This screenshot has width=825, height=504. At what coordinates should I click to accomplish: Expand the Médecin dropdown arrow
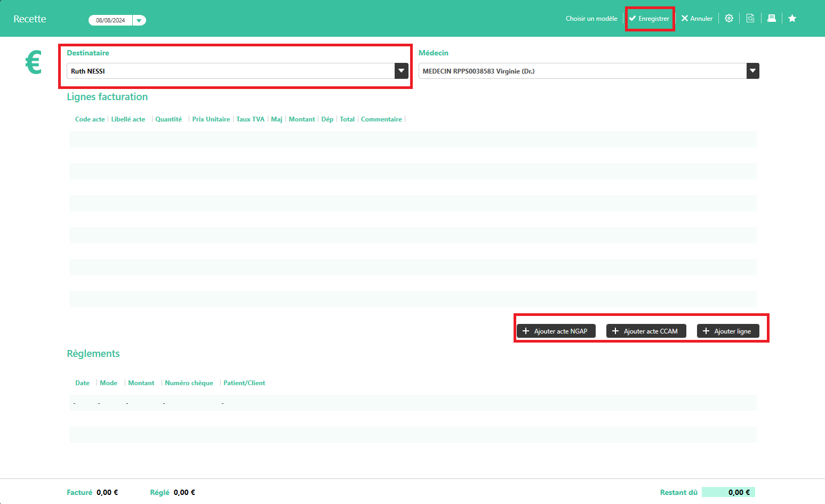[752, 71]
